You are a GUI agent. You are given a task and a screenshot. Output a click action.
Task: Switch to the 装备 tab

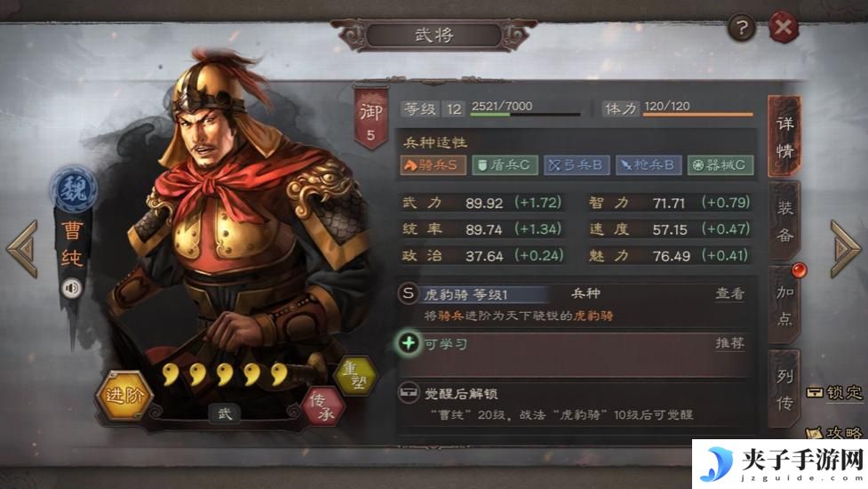784,221
